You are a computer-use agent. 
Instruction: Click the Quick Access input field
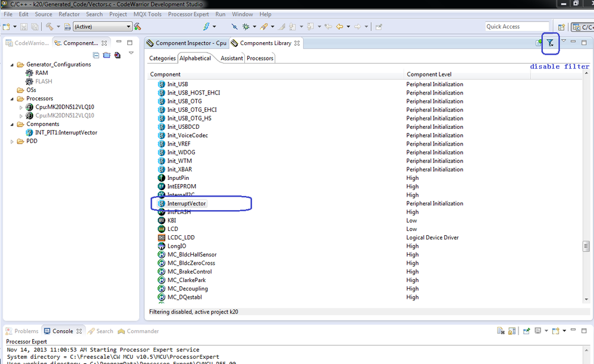(x=517, y=27)
